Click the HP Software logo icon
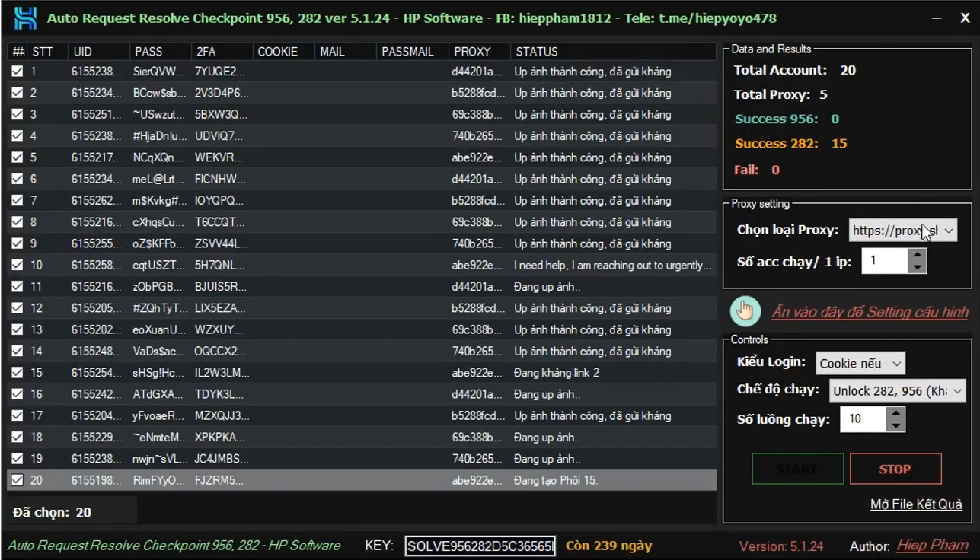Image resolution: width=980 pixels, height=560 pixels. (25, 18)
